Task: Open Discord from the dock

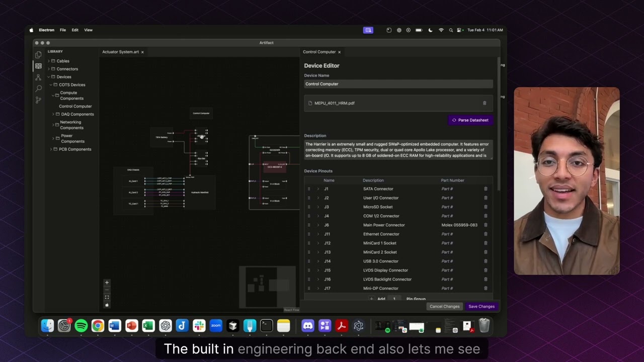Action: point(307,326)
